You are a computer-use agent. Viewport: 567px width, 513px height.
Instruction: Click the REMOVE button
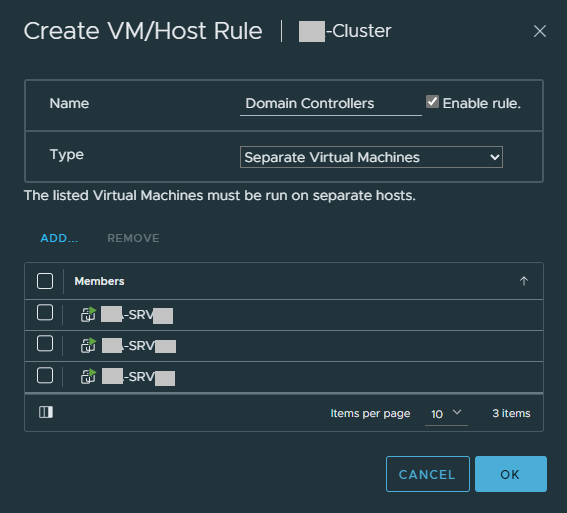(133, 238)
